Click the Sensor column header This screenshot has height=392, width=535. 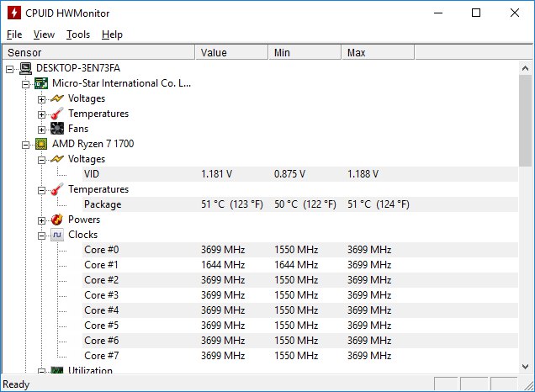coord(98,53)
